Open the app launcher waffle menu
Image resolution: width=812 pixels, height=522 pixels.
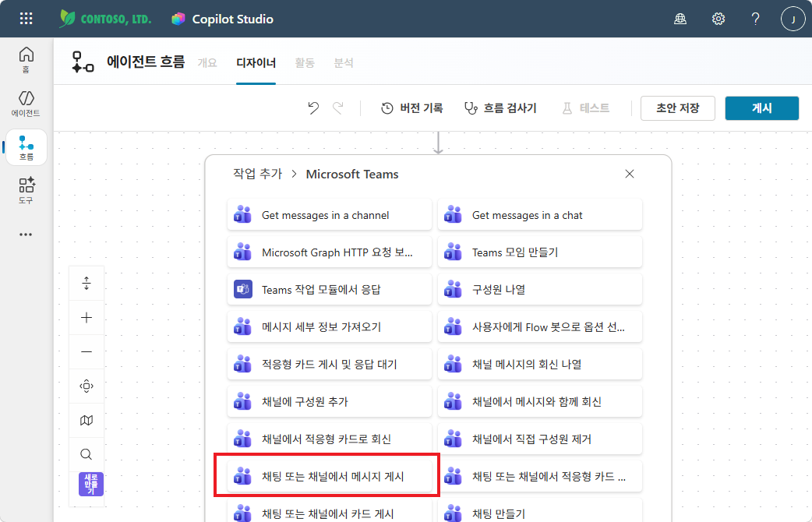click(26, 19)
